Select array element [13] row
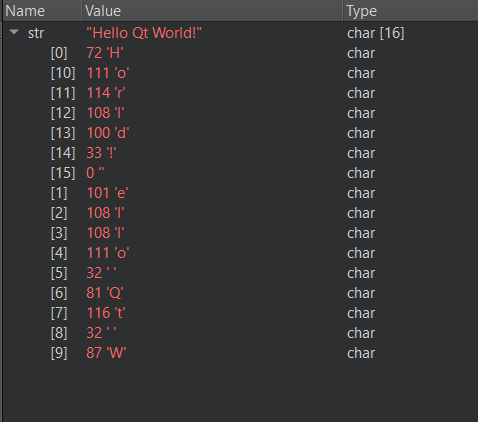 (241, 133)
